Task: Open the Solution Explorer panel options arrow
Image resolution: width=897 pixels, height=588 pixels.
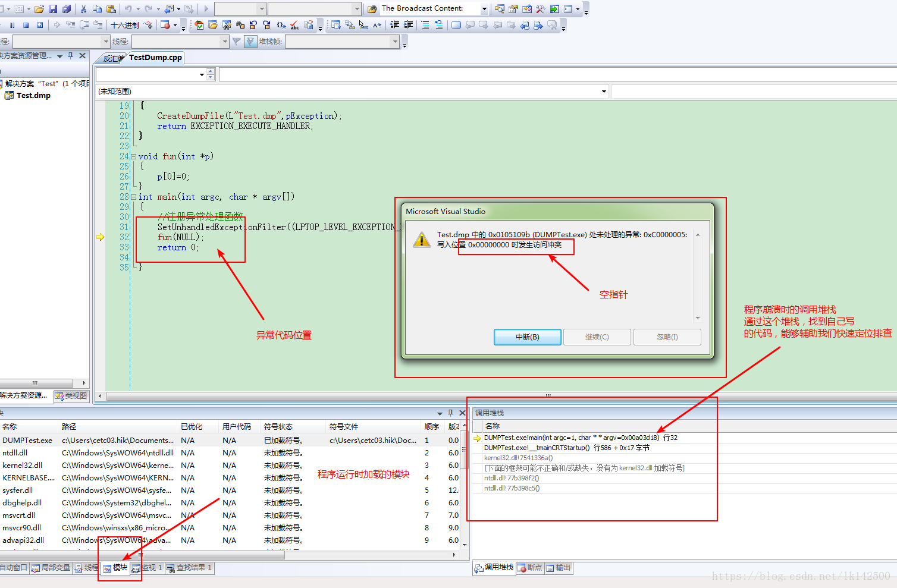Action: [59, 56]
